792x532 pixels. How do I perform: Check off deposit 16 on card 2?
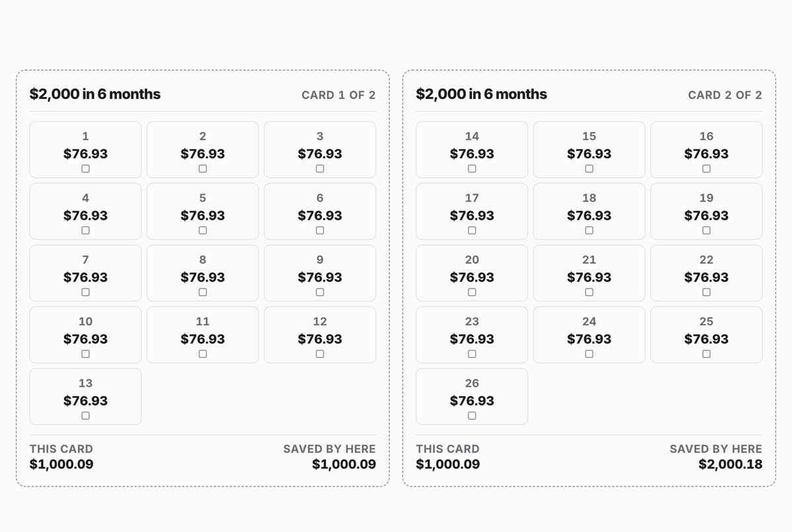pyautogui.click(x=706, y=168)
